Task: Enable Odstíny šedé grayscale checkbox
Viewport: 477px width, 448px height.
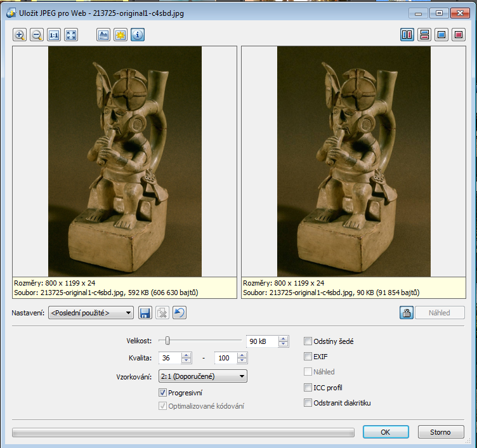Action: [308, 341]
